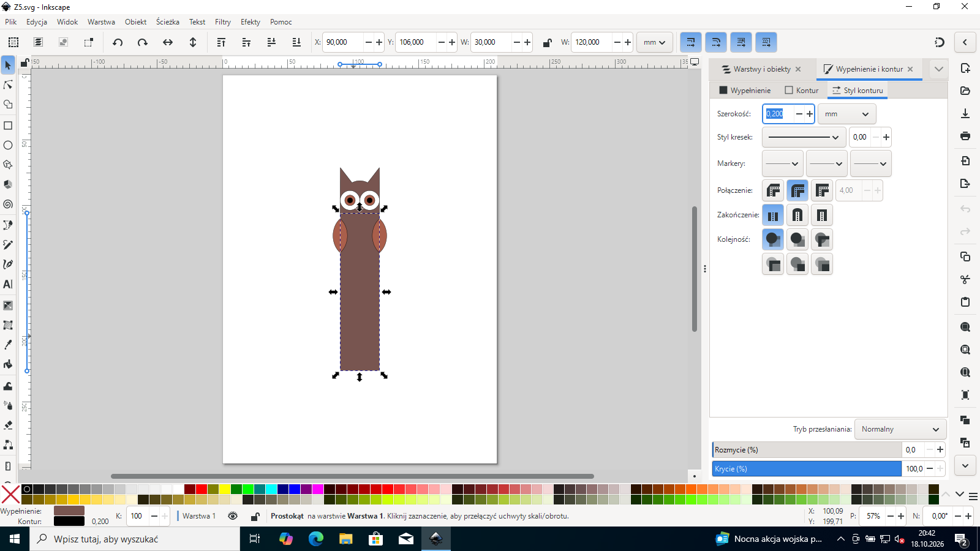The image size is (980, 551).
Task: Open blend mode Normalny dropdown
Action: coord(900,429)
